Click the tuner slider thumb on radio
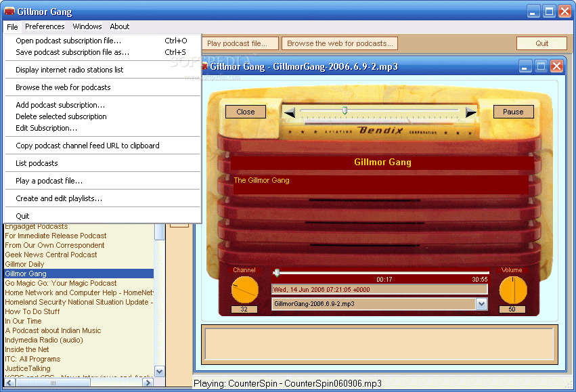This screenshot has height=392, width=576. 345,110
